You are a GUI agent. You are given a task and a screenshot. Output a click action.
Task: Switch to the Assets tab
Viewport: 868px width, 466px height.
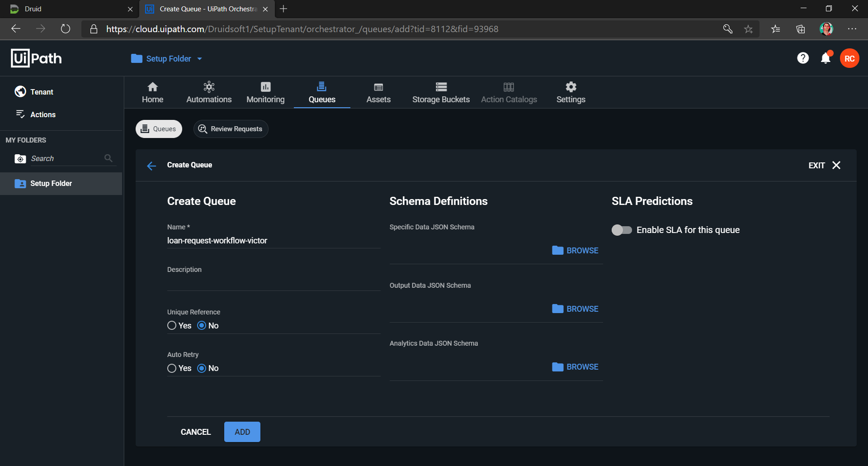378,92
